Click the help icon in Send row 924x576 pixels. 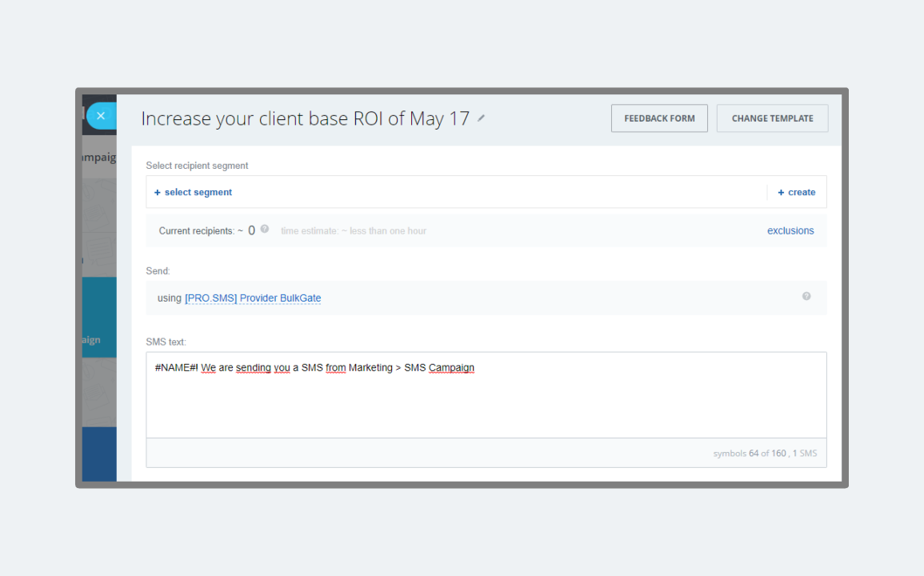[x=806, y=296]
